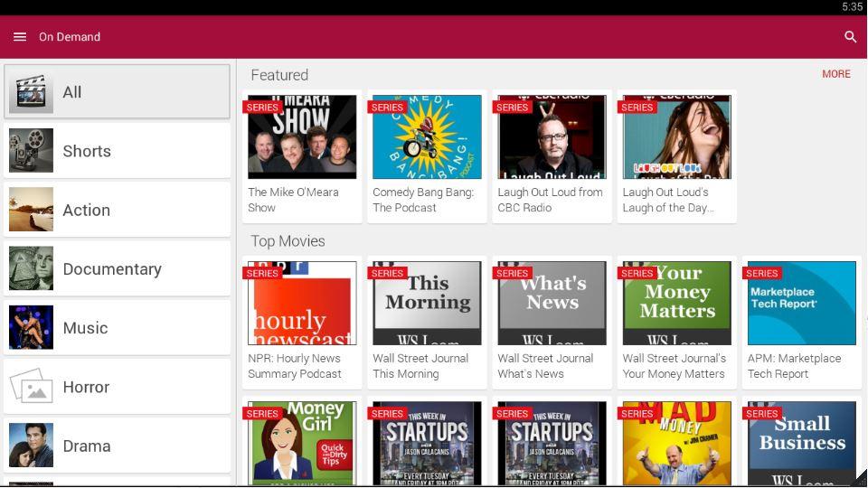Choose the All category label
868x488 pixels.
72,92
